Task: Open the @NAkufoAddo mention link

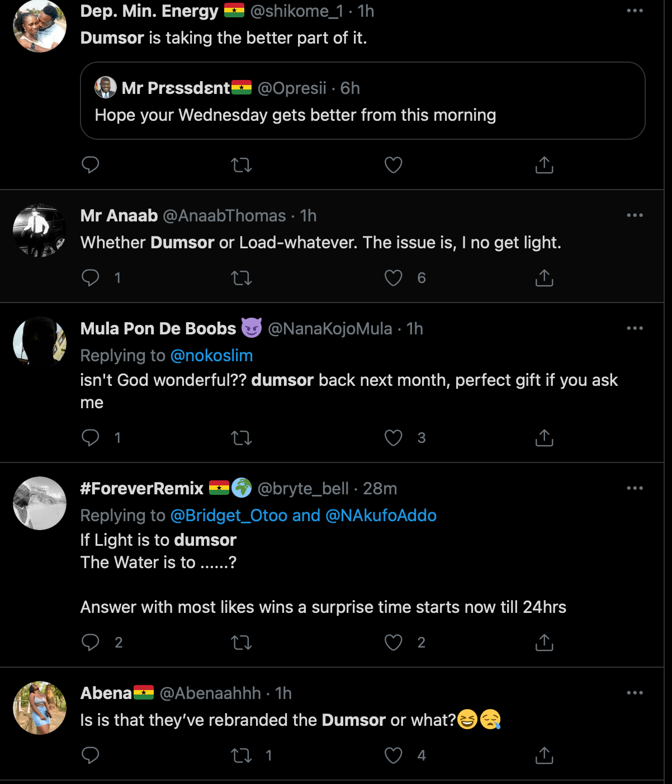Action: click(x=381, y=516)
